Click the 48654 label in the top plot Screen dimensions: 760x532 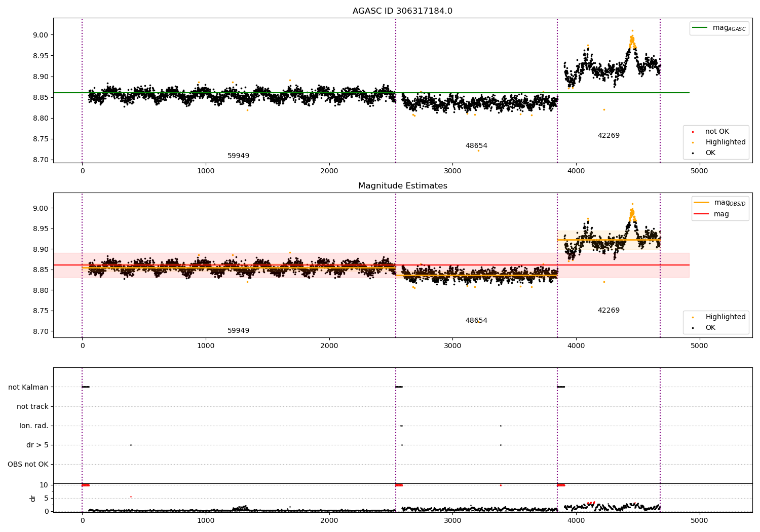coord(476,146)
